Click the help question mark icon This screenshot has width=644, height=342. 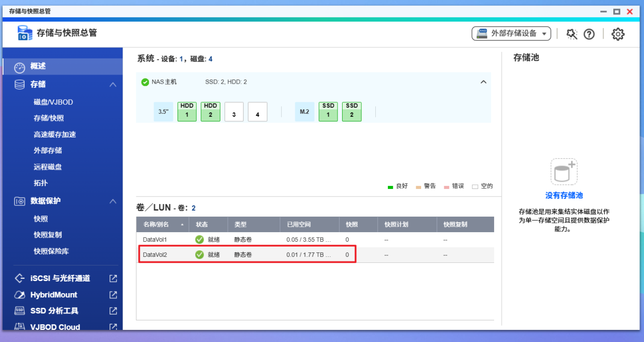pyautogui.click(x=589, y=34)
